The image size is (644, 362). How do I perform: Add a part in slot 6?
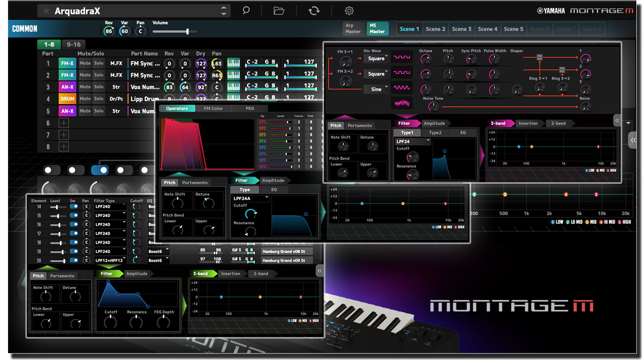pyautogui.click(x=64, y=123)
